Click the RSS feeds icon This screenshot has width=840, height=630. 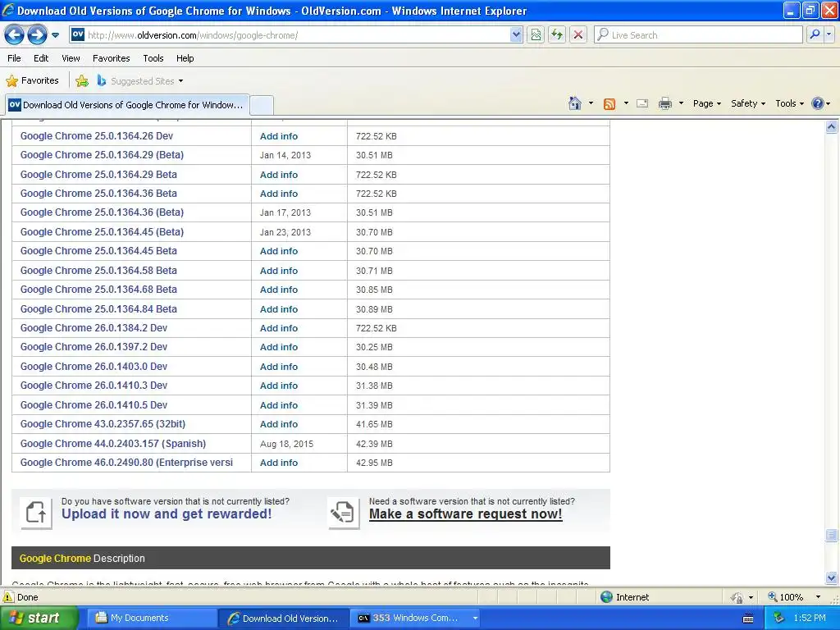(609, 104)
